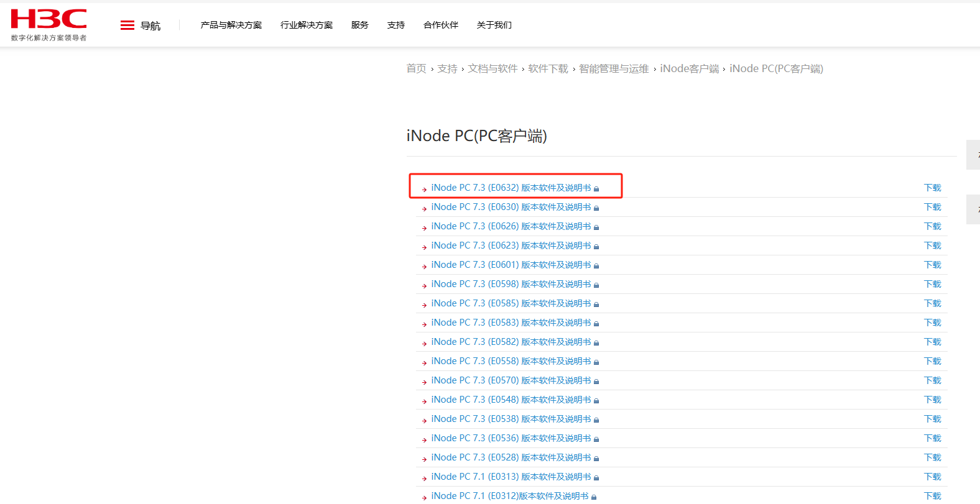The height and width of the screenshot is (504, 980).
Task: Open iNode PC 7.3 (E0536) 版本软件及说明书
Action: [x=511, y=438]
